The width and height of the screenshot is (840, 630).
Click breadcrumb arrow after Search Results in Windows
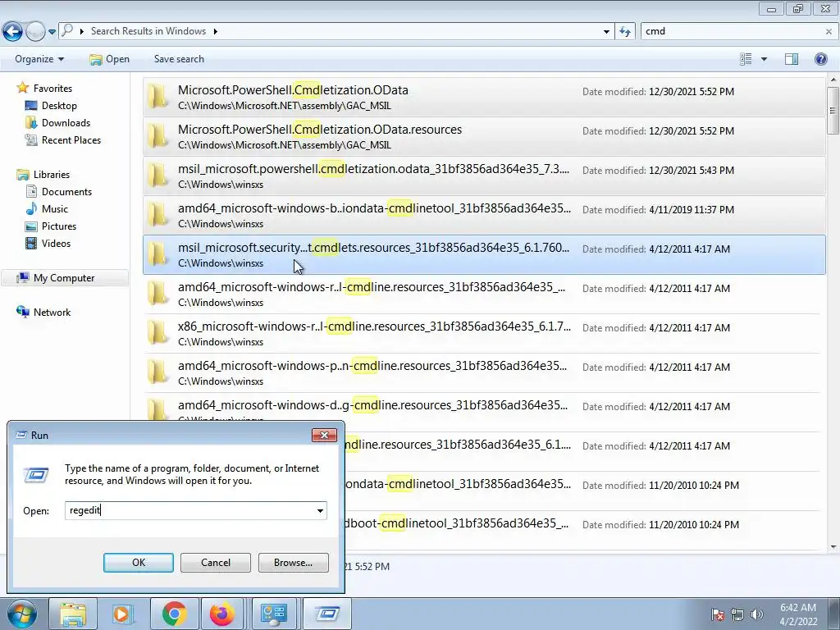[216, 32]
